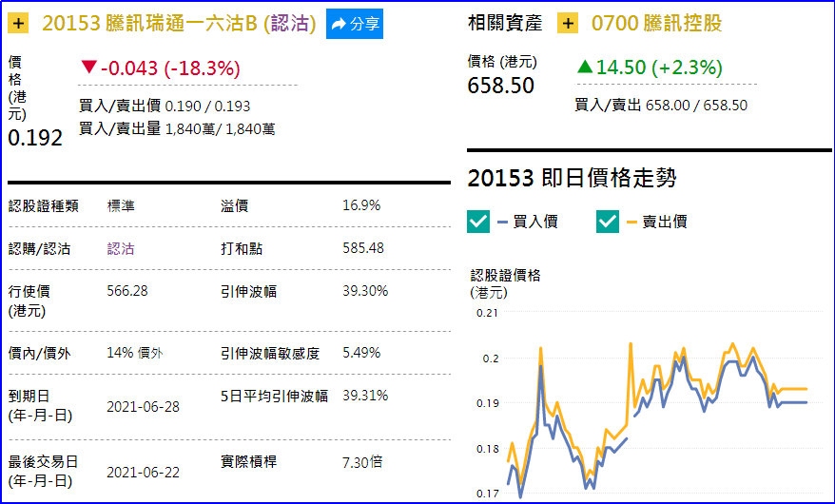Viewport: 835px width, 504px height.
Task: Click the 打和點 value 585.48
Action: click(363, 248)
